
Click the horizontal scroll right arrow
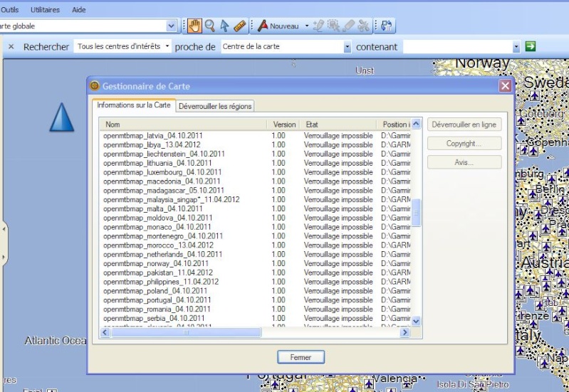(405, 332)
